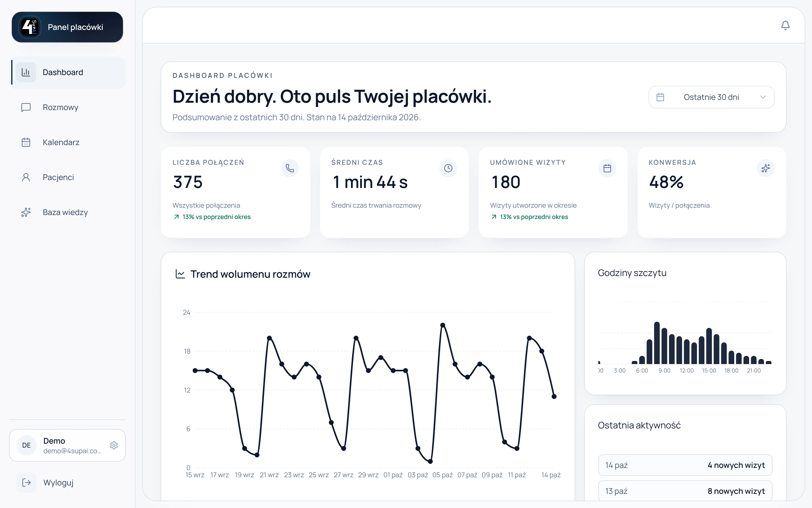Click the sparkle icon in Konwersja card
812x508 pixels.
click(x=766, y=168)
